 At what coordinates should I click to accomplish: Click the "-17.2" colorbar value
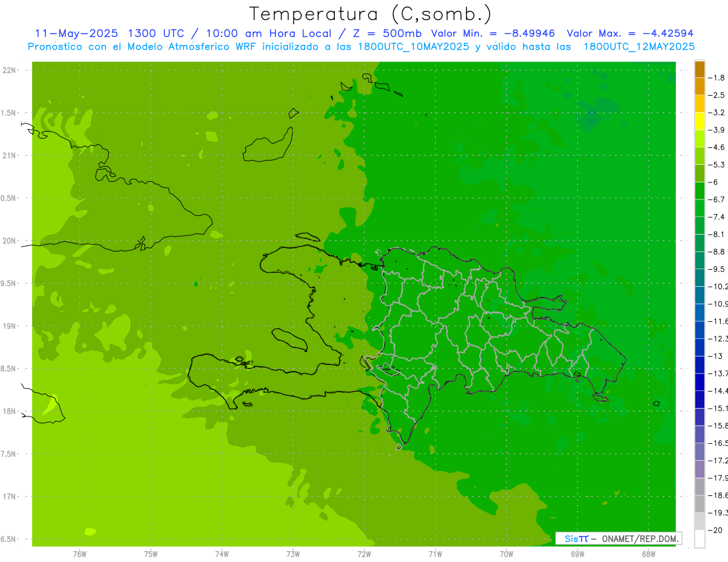click(718, 460)
